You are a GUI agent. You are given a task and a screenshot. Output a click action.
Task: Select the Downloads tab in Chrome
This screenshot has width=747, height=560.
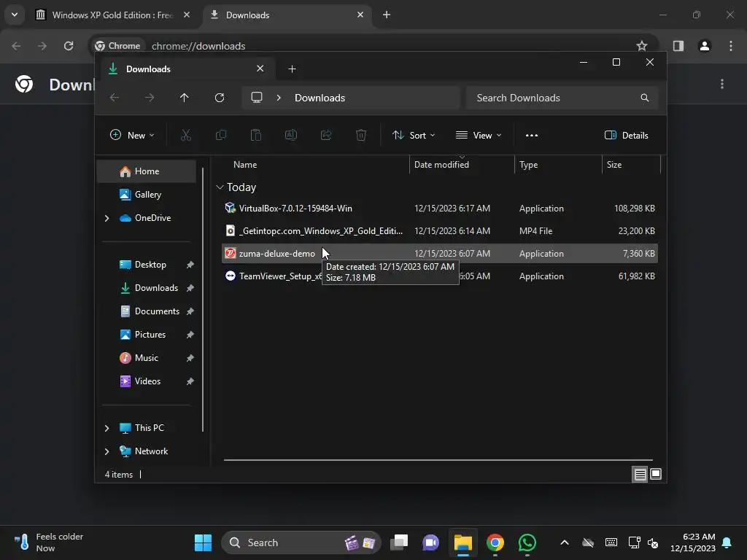tap(287, 15)
